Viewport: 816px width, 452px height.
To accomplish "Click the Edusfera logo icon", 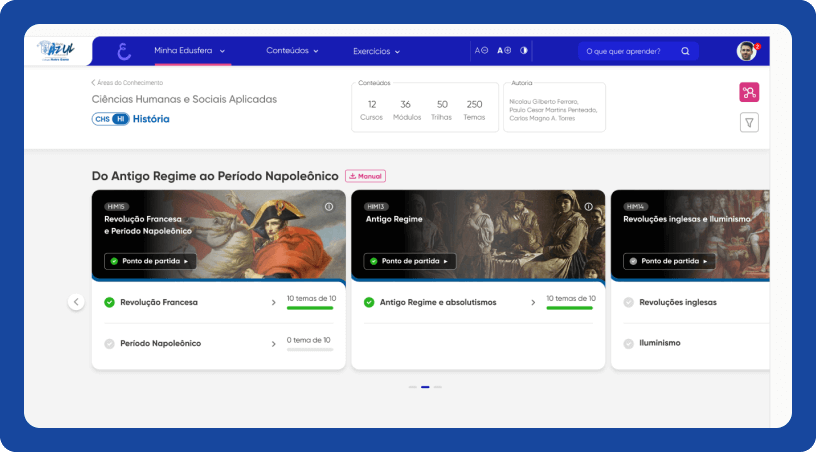I will point(124,51).
